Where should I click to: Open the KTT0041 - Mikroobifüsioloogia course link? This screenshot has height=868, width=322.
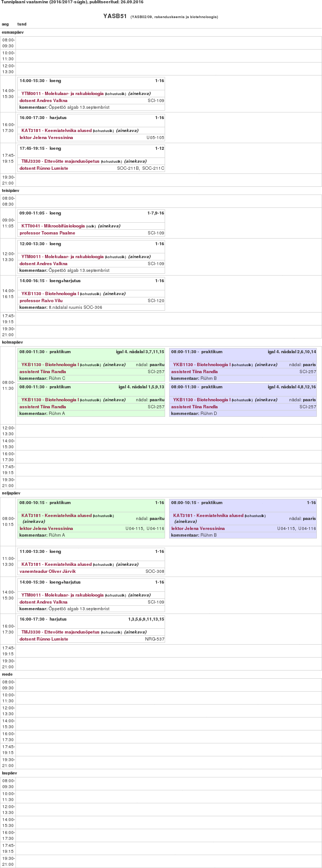click(53, 226)
